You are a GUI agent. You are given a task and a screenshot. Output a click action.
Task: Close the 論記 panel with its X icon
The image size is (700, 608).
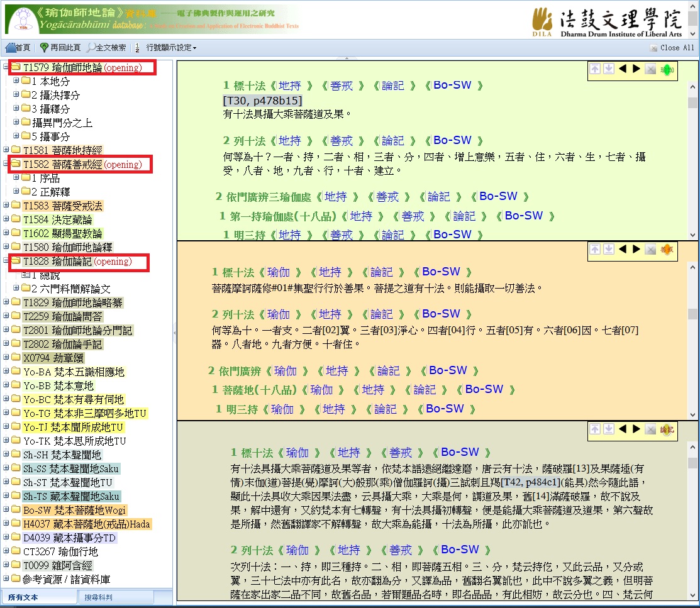650,429
